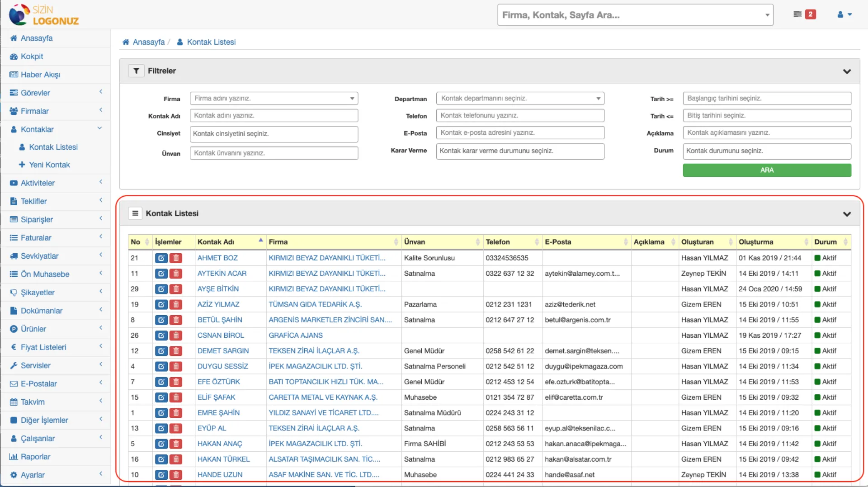The image size is (868, 487).
Task: Delete the AYTEKİN ACAR contact
Action: point(176,274)
